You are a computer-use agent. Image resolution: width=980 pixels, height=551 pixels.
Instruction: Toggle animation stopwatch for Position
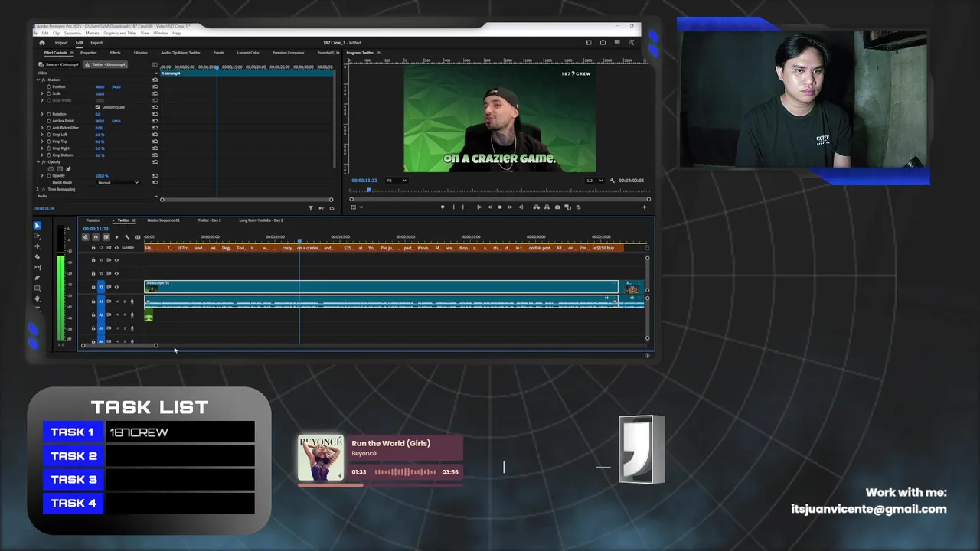click(x=49, y=86)
